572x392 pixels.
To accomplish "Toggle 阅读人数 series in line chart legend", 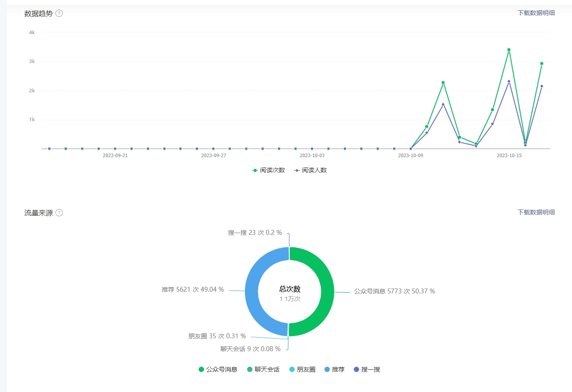I will (x=310, y=170).
